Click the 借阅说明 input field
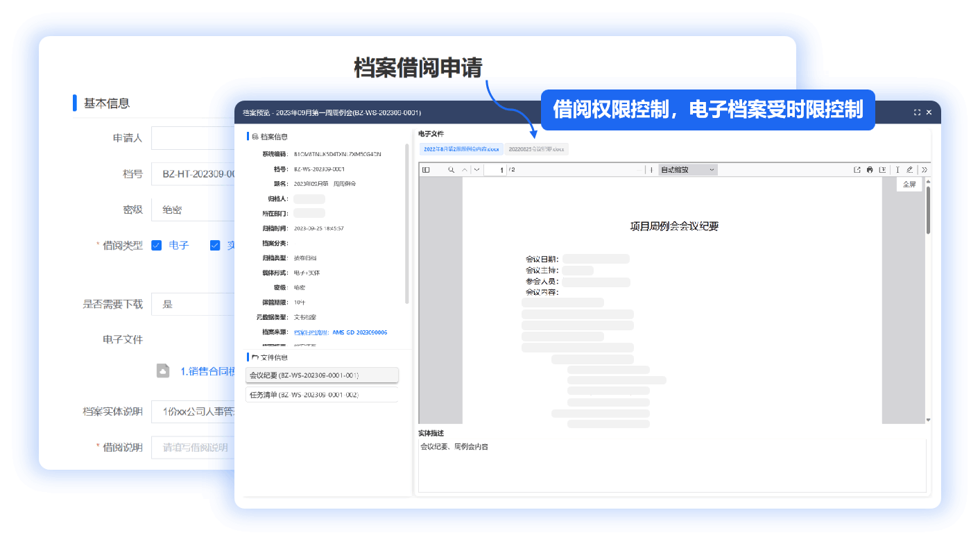This screenshot has height=544, width=980. [193, 448]
